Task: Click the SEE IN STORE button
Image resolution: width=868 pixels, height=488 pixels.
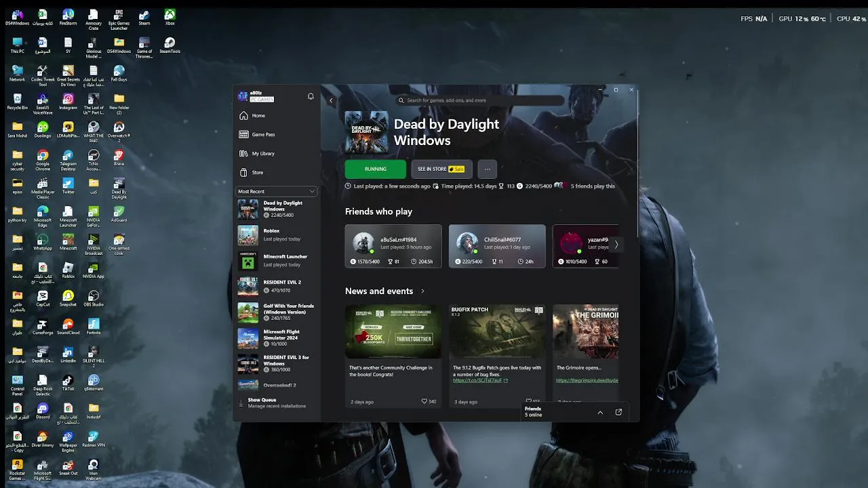Action: coord(441,169)
